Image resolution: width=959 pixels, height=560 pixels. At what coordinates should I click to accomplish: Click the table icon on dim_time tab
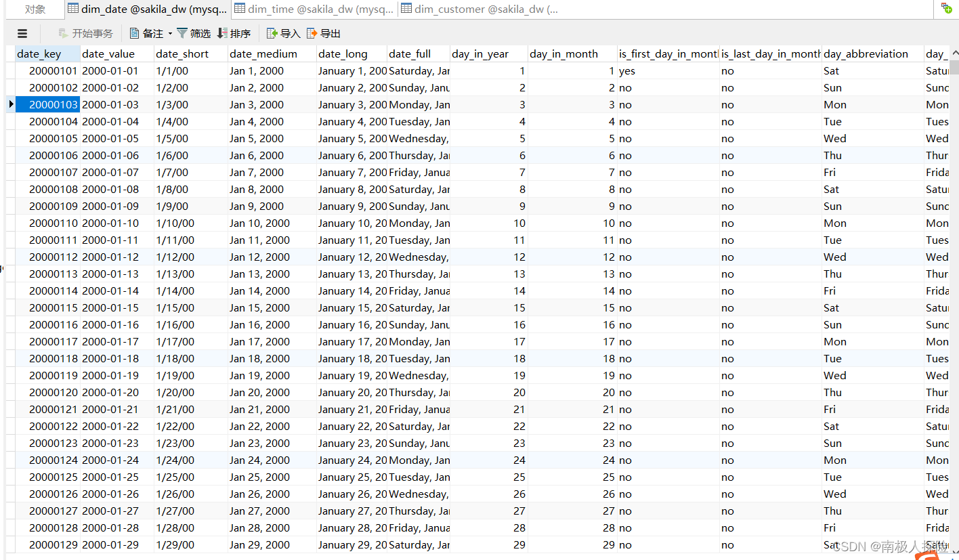(239, 9)
